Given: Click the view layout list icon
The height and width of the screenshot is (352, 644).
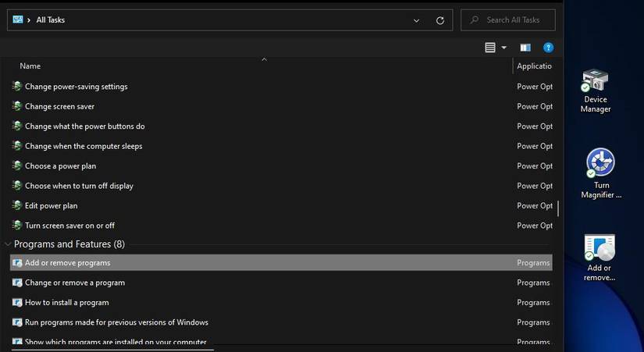Looking at the screenshot, I should [x=490, y=48].
